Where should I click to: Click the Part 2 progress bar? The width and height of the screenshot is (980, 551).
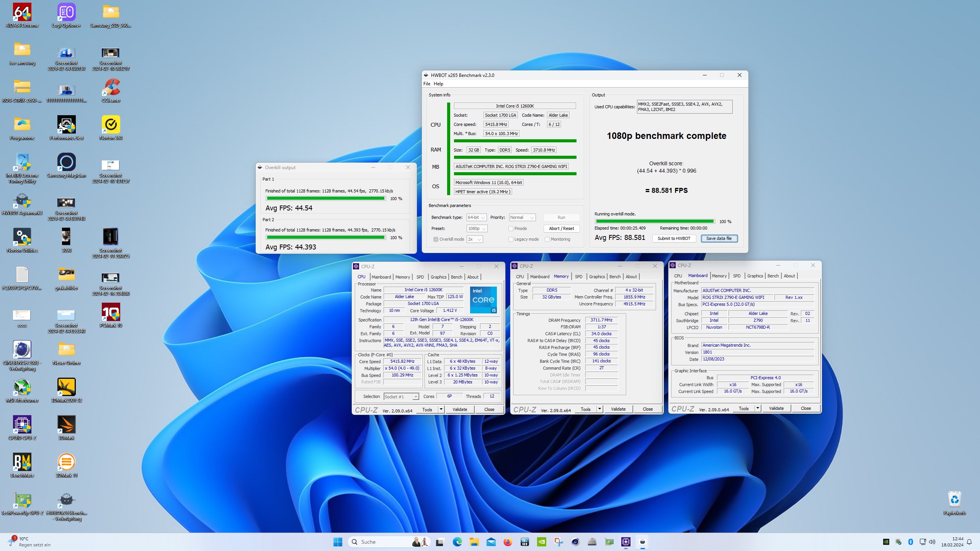[x=325, y=238]
